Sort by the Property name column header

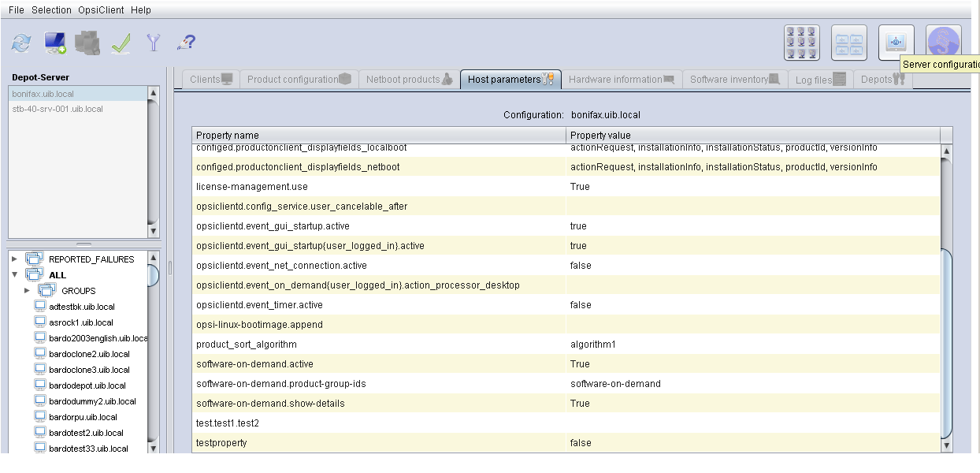coord(379,135)
